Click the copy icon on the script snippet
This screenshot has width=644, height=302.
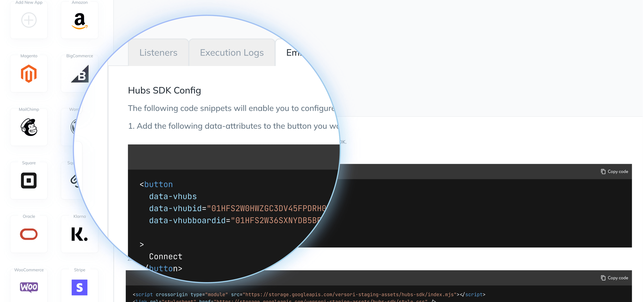pyautogui.click(x=603, y=278)
